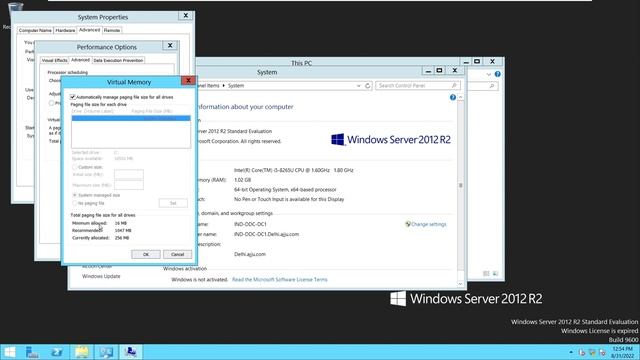This screenshot has height=360, width=640.
Task: Expand address bar history dropdown
Action: point(358,86)
